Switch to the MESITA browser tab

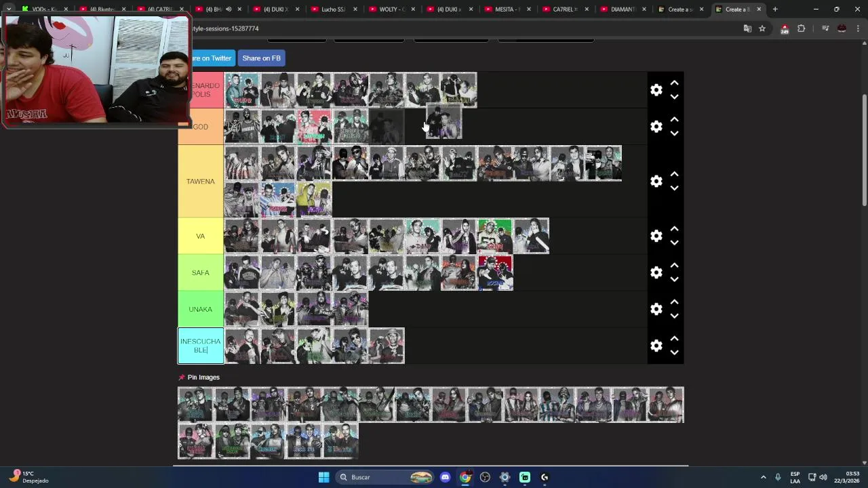507,9
